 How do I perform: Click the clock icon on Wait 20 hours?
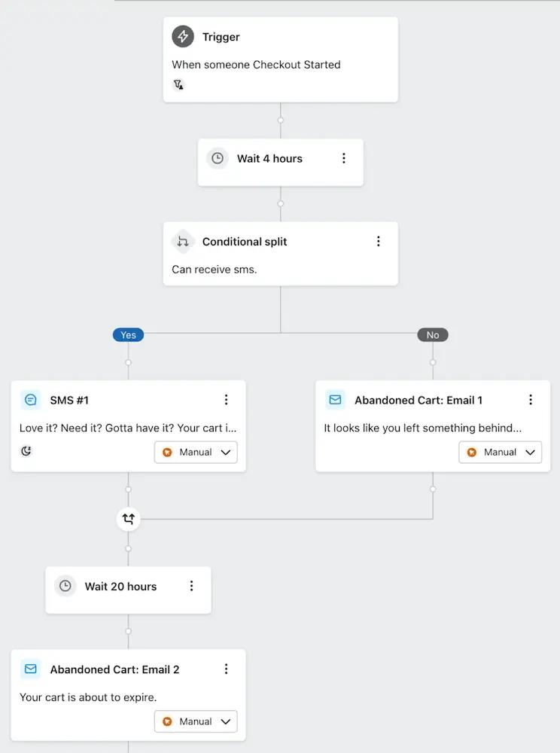point(65,586)
